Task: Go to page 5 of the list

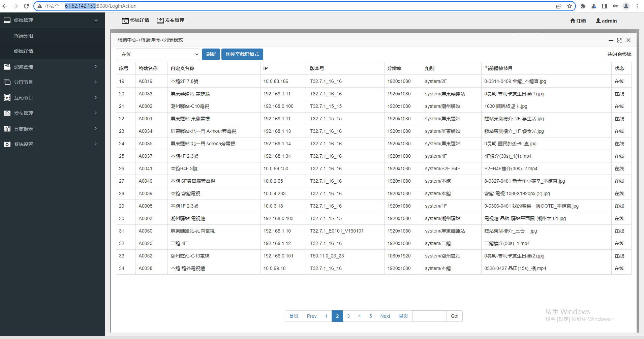Action: point(371,316)
